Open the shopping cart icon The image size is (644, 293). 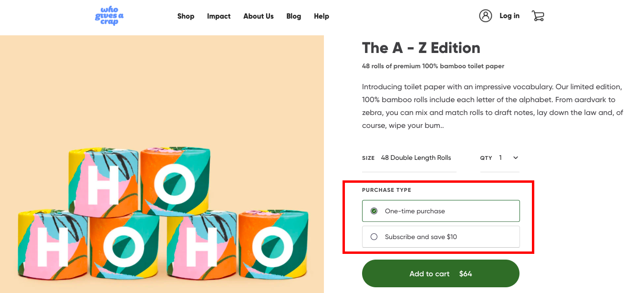pos(538,16)
